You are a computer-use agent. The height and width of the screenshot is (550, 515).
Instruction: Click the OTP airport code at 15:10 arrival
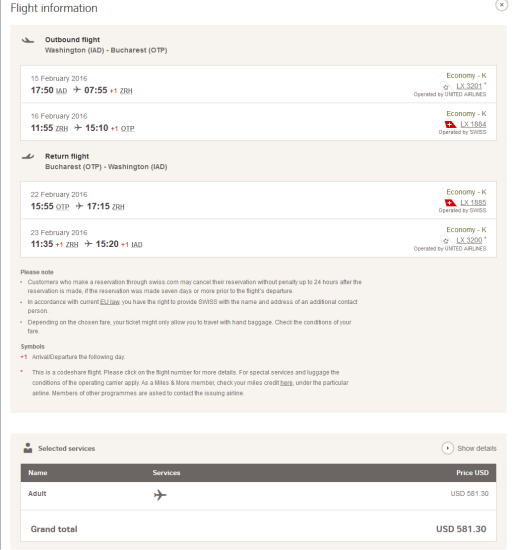127,129
